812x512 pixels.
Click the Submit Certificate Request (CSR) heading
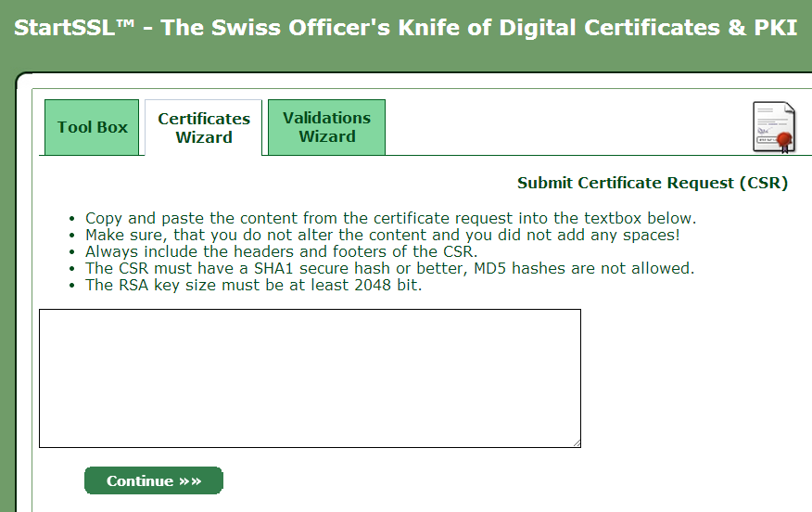(652, 183)
